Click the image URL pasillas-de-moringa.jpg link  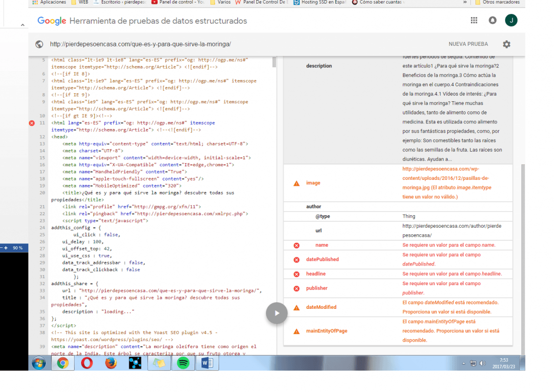[447, 183]
